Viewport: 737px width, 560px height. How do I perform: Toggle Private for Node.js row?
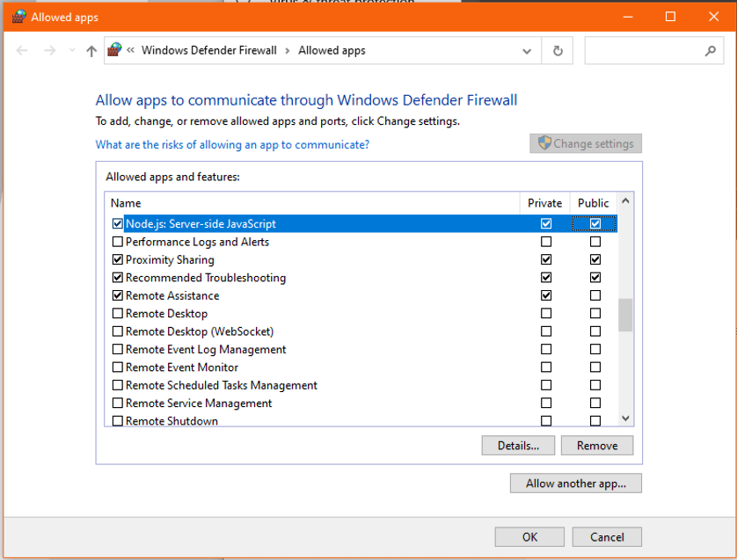pos(546,223)
